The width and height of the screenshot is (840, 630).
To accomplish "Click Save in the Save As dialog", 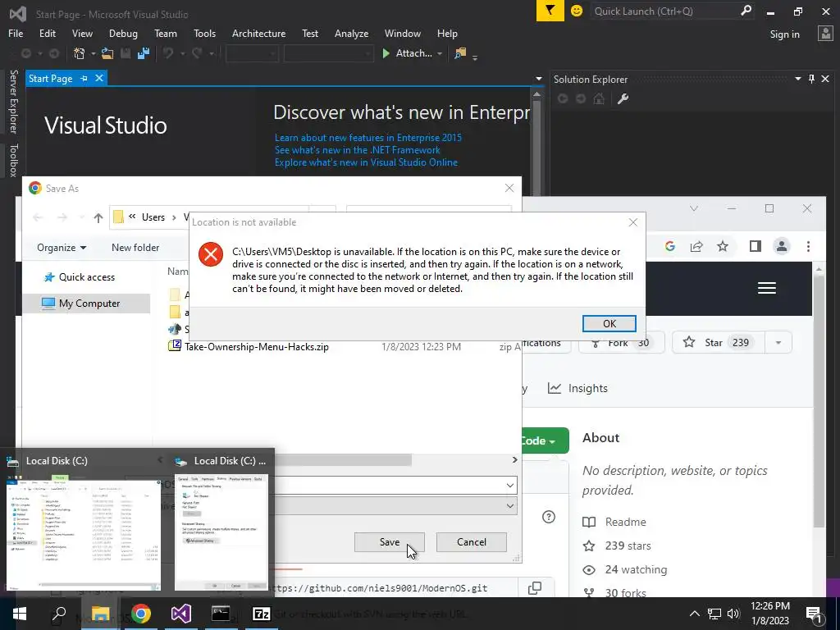I will tap(390, 542).
